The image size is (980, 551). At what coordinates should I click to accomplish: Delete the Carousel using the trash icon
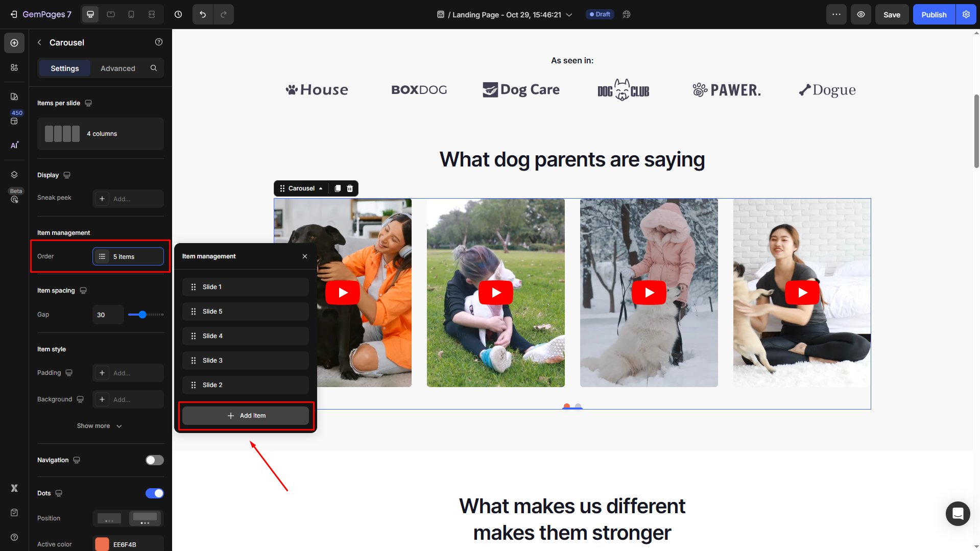(350, 188)
